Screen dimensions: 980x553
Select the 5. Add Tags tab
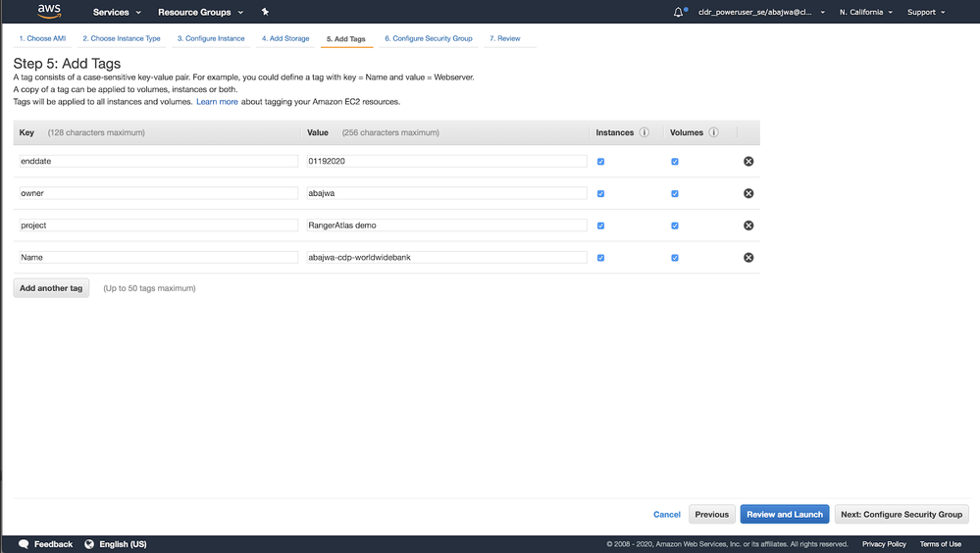pyautogui.click(x=346, y=39)
